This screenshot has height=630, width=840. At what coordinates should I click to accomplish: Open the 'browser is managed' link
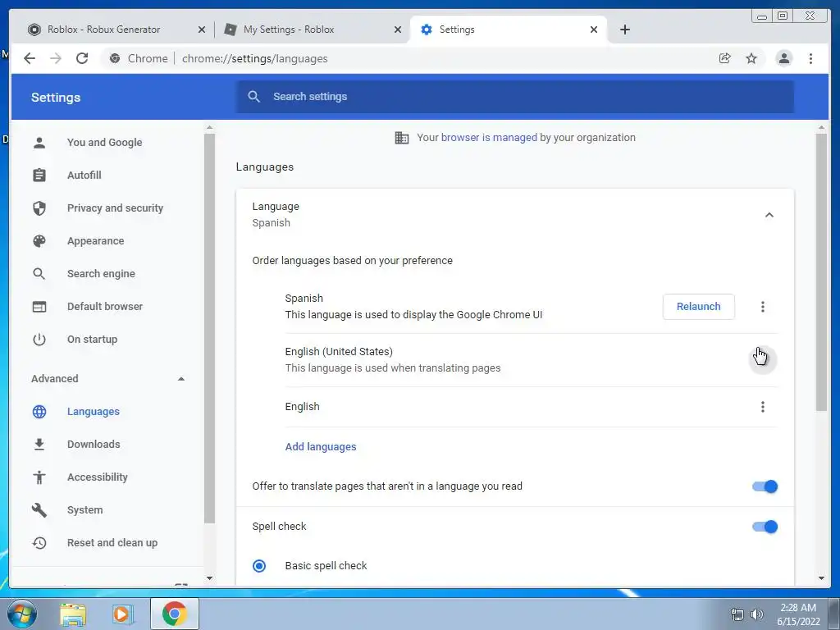tap(489, 138)
